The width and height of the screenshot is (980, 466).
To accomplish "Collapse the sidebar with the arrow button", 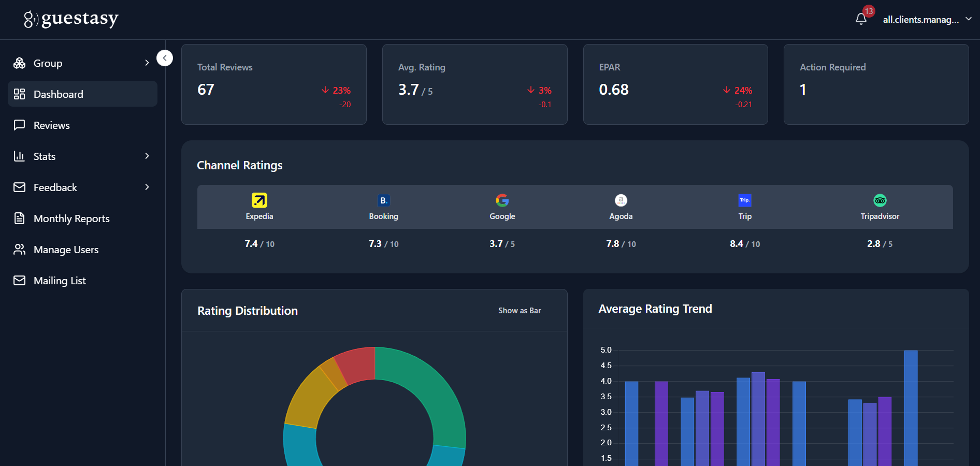I will (165, 58).
